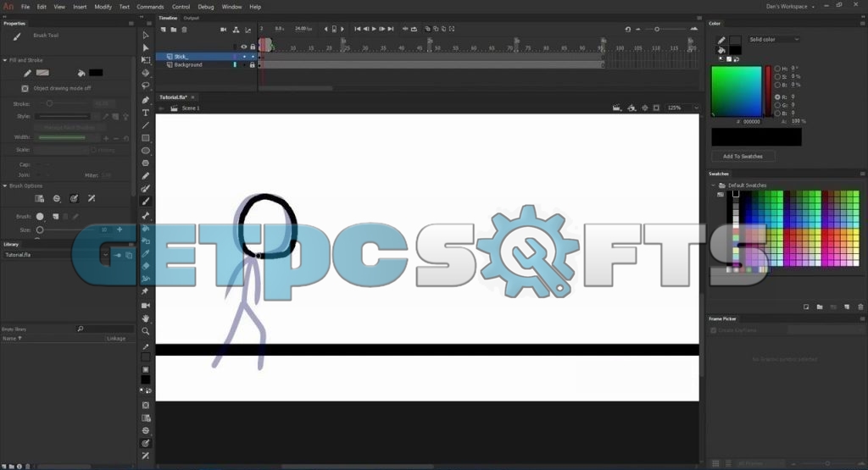Click the Clip Content Outside Stage icon
Image resolution: width=868 pixels, height=470 pixels.
(x=657, y=108)
